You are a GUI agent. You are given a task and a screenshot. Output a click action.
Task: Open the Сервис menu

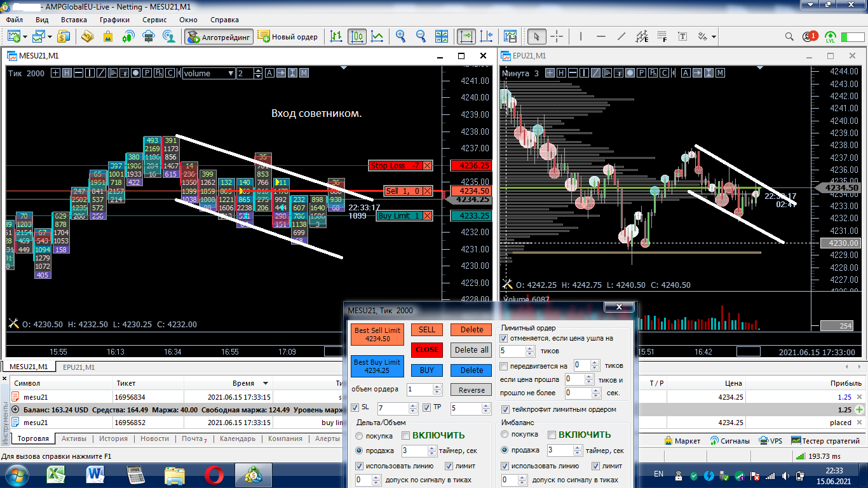(154, 20)
